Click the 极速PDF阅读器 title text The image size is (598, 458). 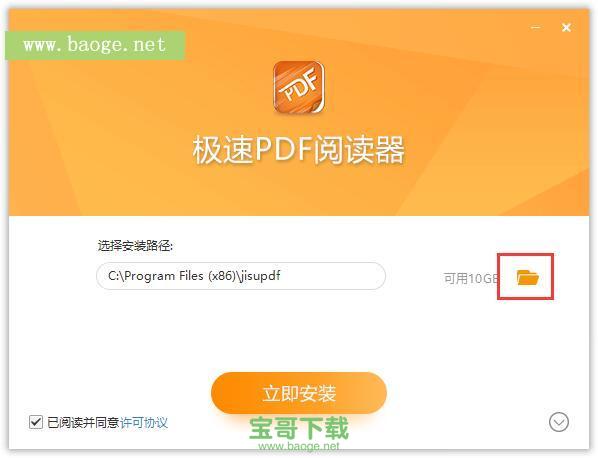[298, 150]
